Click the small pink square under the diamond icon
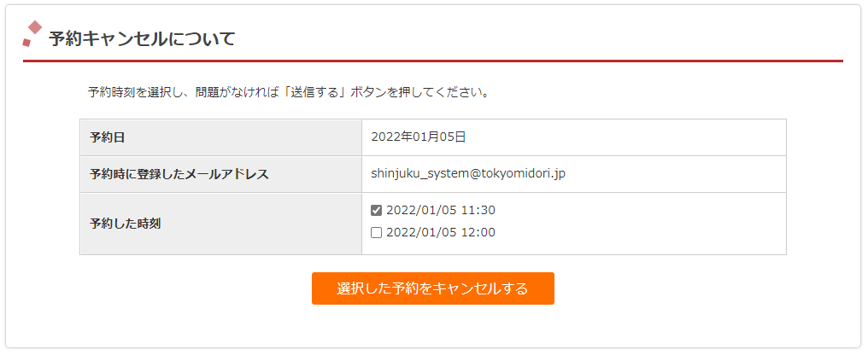Viewport: 868px width, 355px height. pos(26,43)
